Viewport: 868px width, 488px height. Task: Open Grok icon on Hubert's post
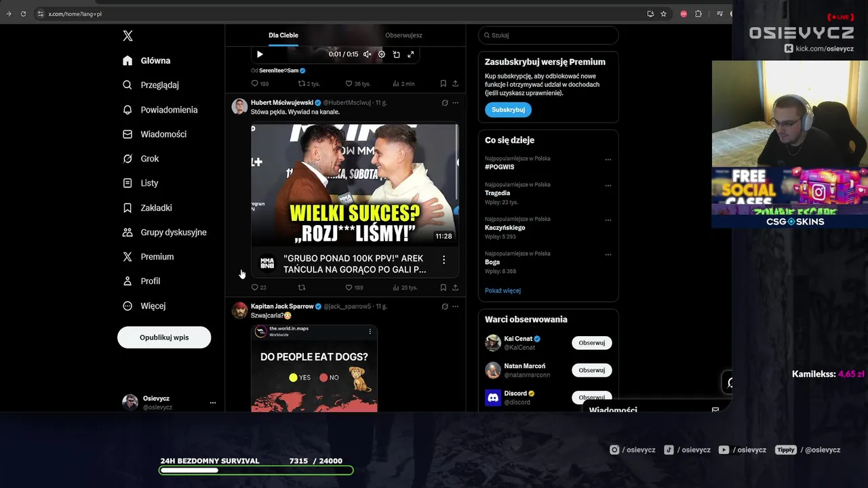[x=445, y=103]
